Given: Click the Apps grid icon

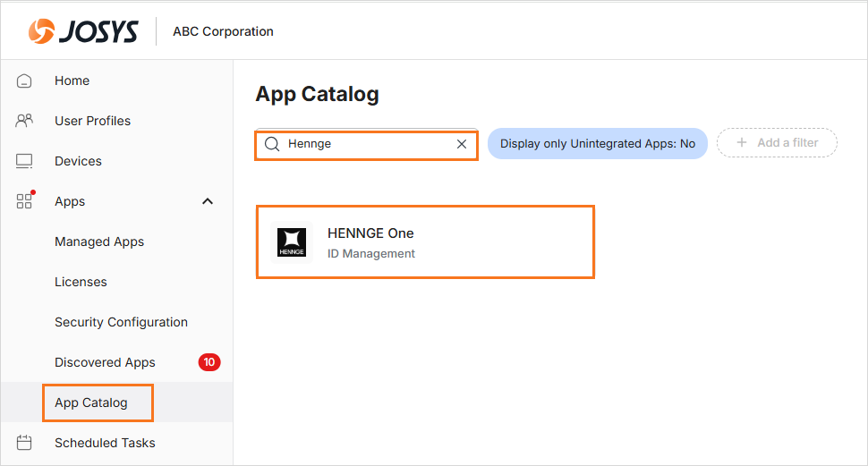Looking at the screenshot, I should tap(24, 201).
